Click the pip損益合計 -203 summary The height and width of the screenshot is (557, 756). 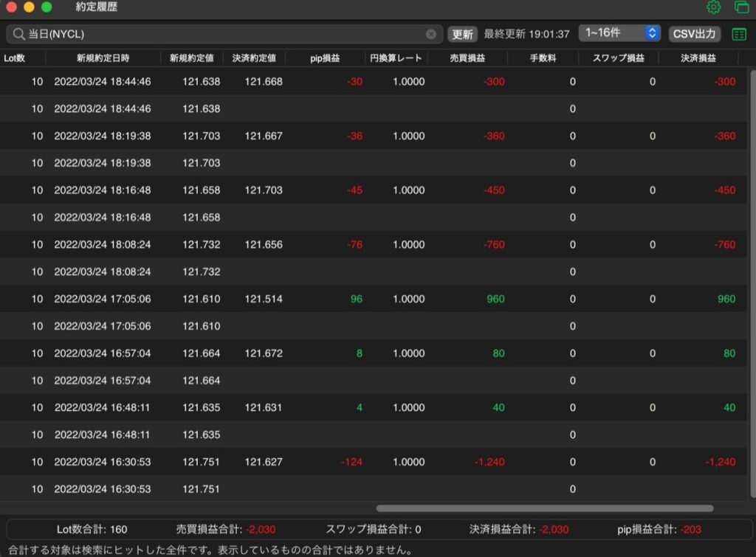659,530
